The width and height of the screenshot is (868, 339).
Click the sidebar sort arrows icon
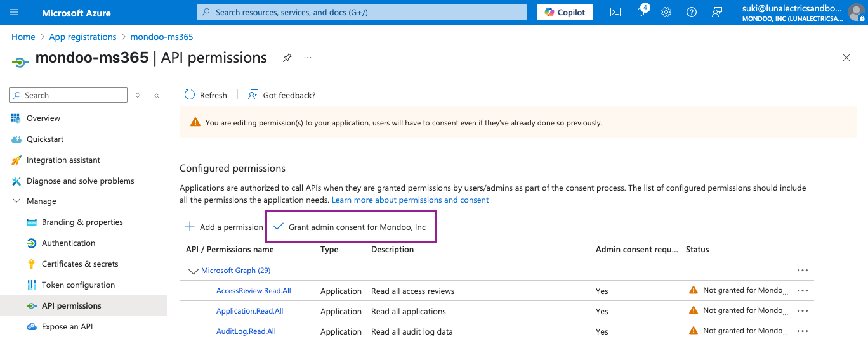point(138,95)
